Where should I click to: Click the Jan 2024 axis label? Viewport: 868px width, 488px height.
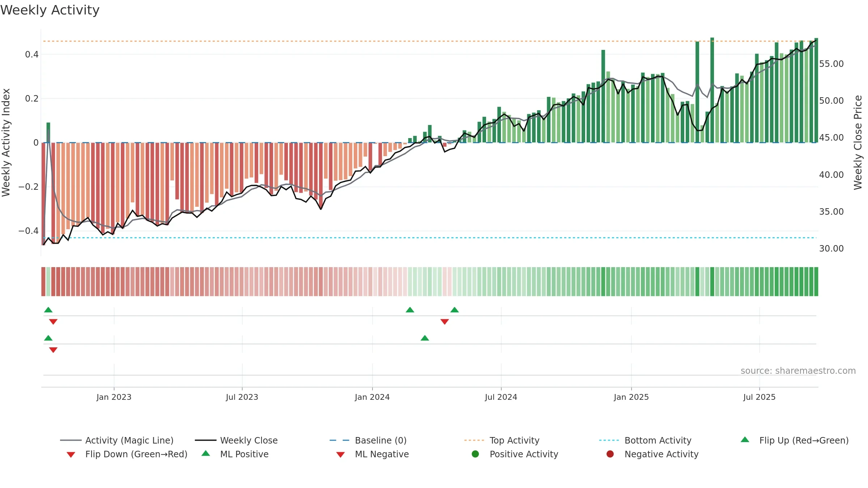pyautogui.click(x=372, y=397)
